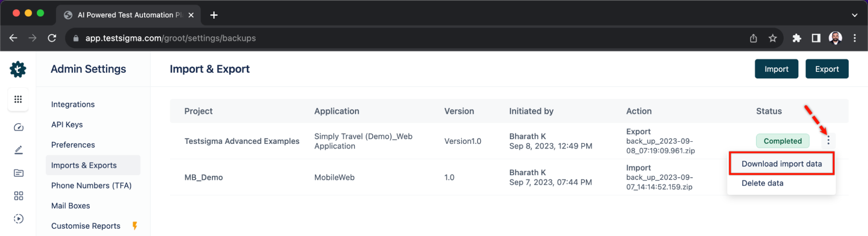
Task: Open Preferences settings
Action: pos(73,145)
